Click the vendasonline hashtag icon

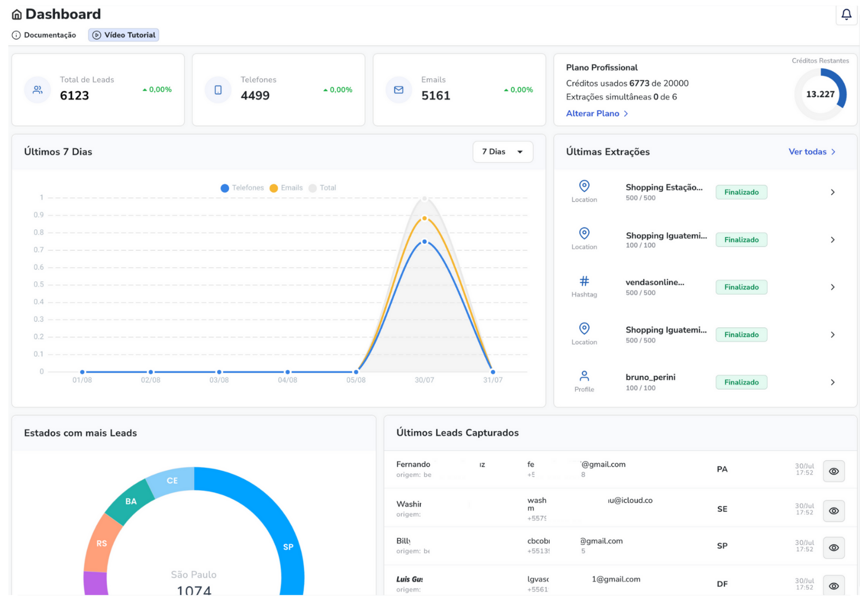click(x=584, y=281)
